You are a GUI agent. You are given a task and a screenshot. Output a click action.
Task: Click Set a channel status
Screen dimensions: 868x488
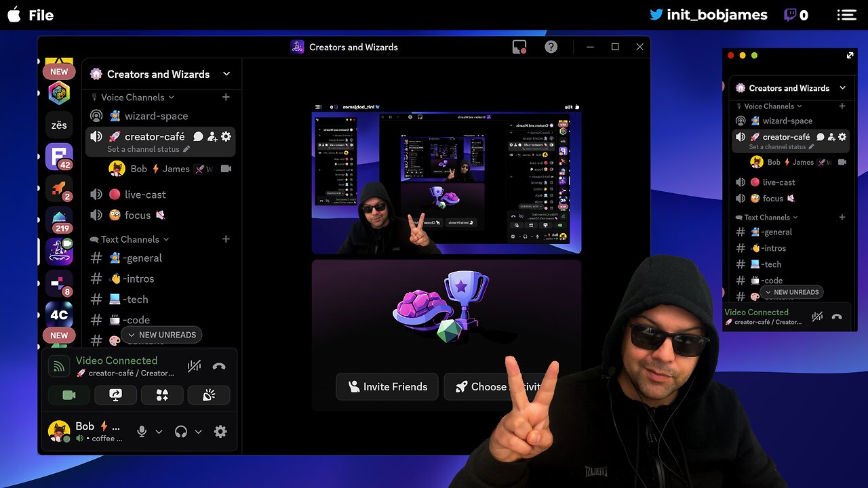[149, 149]
